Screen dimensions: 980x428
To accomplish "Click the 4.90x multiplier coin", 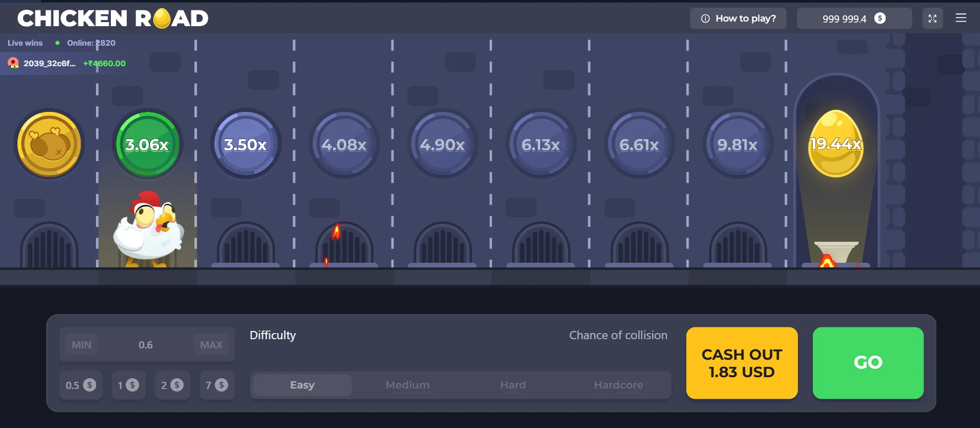I will [442, 144].
